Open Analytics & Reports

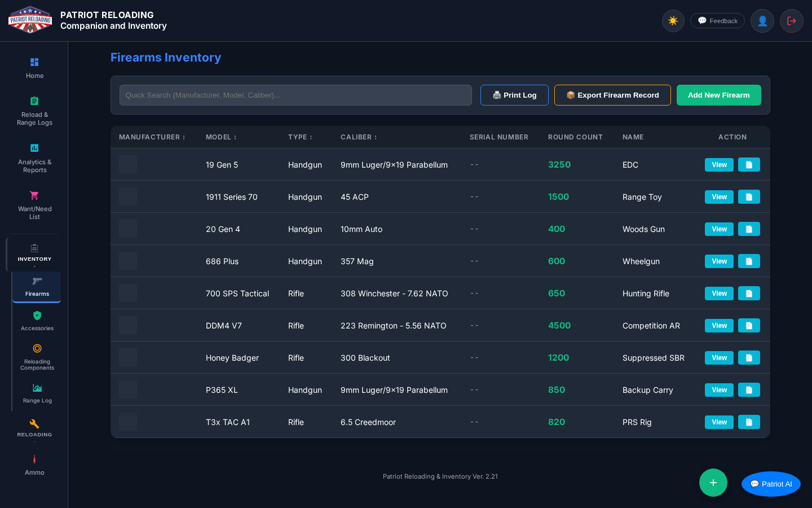tap(34, 158)
